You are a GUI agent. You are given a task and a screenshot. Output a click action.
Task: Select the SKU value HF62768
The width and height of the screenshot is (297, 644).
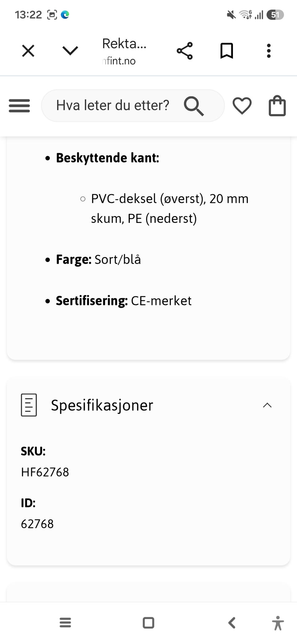pyautogui.click(x=45, y=472)
